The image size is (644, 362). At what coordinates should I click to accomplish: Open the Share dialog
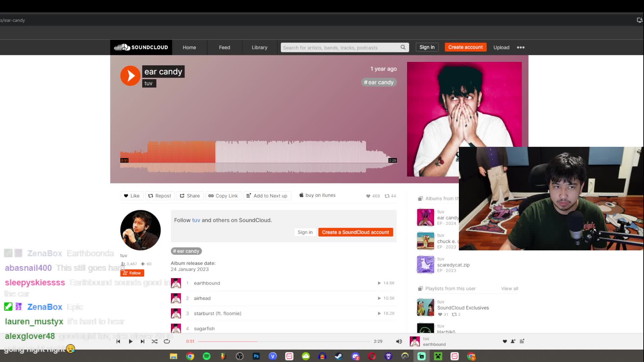point(190,196)
